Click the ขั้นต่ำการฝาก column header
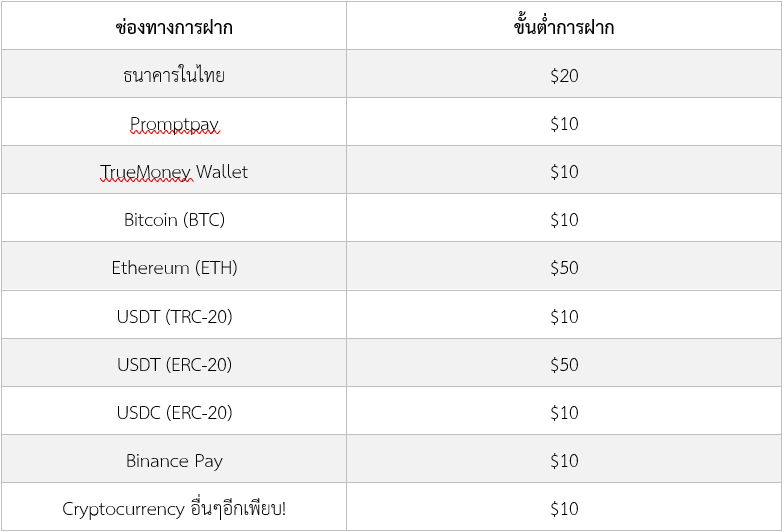 click(564, 27)
